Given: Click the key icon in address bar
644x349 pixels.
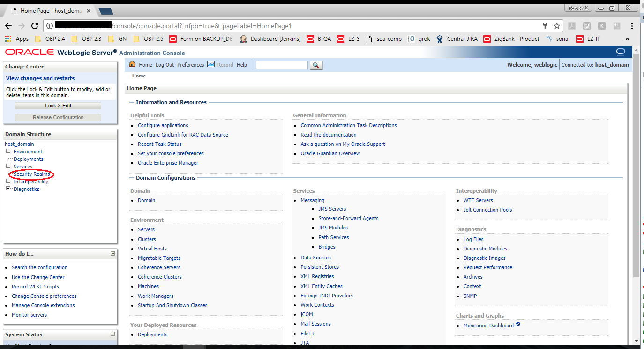Looking at the screenshot, I should pos(545,26).
